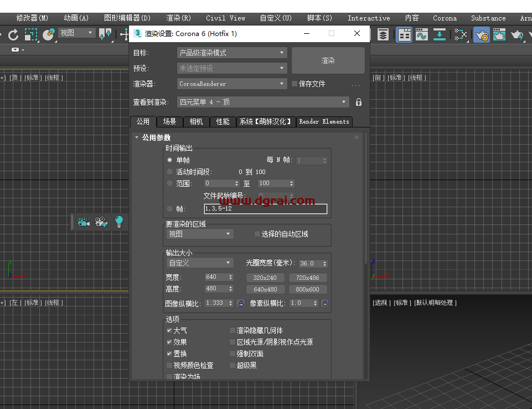The height and width of the screenshot is (409, 532).
Task: Enable 选择的自动区域 checkbox
Action: click(257, 234)
